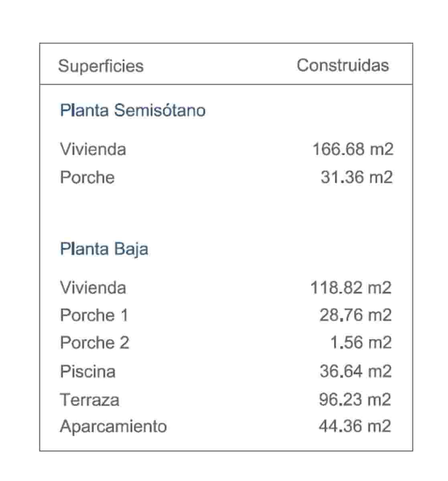The height and width of the screenshot is (481, 448).
Task: Click the Aparcamiento row label
Action: (113, 426)
